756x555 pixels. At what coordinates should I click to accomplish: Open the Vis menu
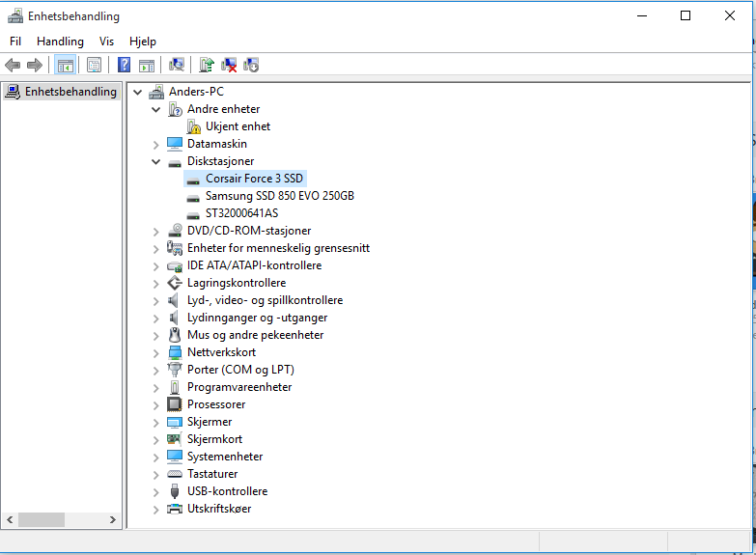[106, 42]
